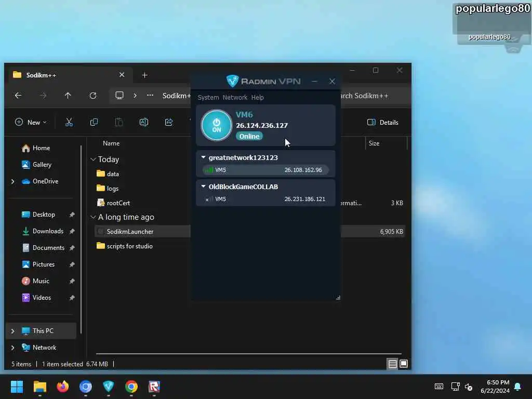Open the System menu in Radmin VPN

click(x=208, y=97)
